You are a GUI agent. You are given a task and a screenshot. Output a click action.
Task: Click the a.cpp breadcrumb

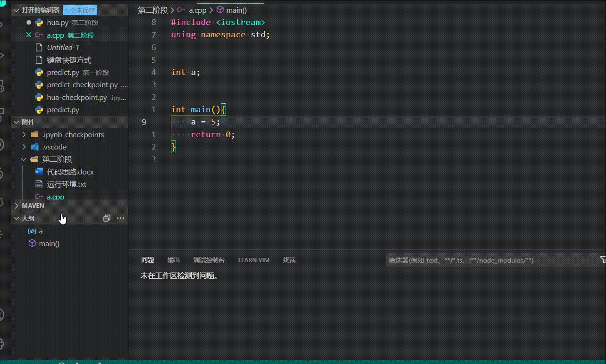(198, 10)
